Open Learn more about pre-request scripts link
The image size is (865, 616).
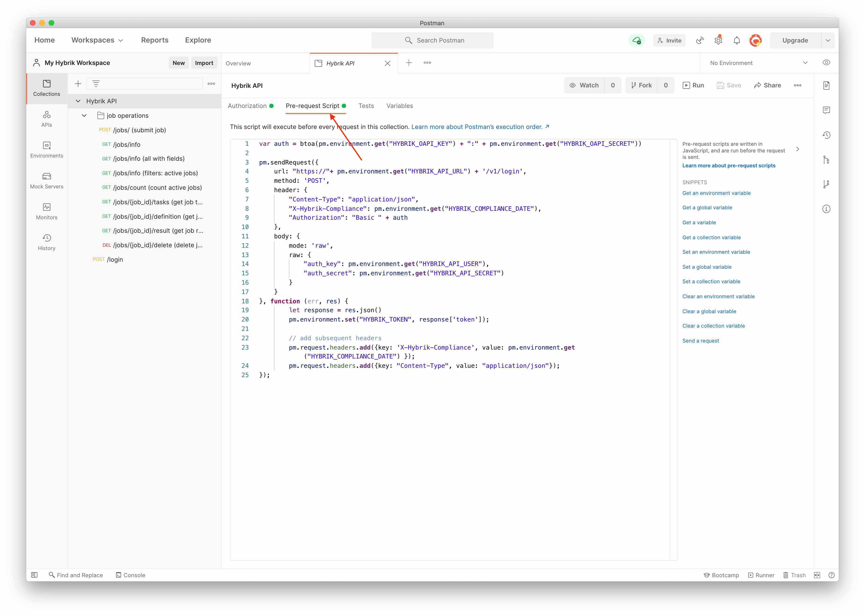click(x=729, y=165)
